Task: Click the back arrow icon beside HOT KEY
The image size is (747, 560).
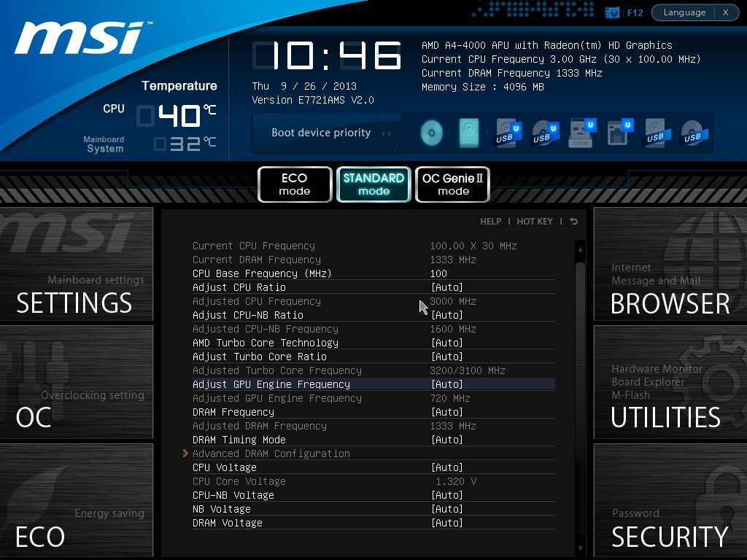Action: pyautogui.click(x=574, y=222)
